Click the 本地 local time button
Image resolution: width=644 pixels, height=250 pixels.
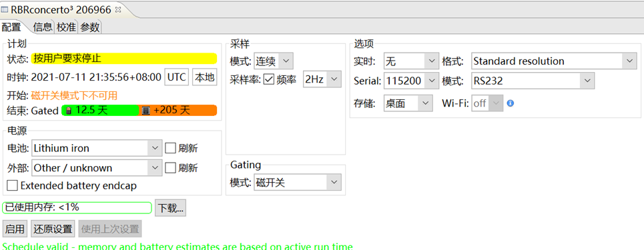click(204, 77)
